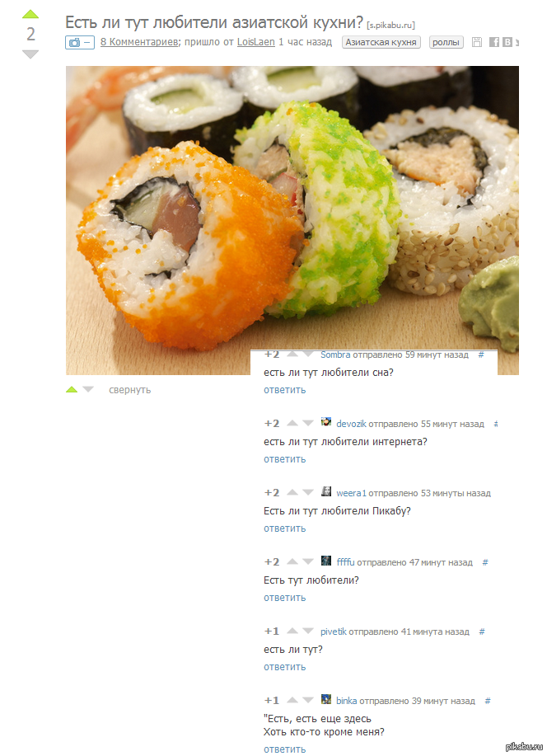Viewport: 547px width, 756px height.
Task: Open devozik's user profile
Action: (x=351, y=424)
